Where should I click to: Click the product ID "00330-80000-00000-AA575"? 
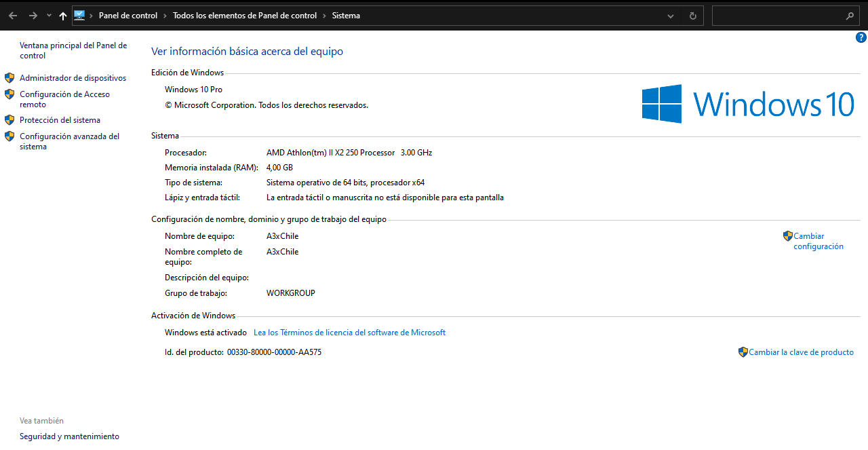click(274, 352)
